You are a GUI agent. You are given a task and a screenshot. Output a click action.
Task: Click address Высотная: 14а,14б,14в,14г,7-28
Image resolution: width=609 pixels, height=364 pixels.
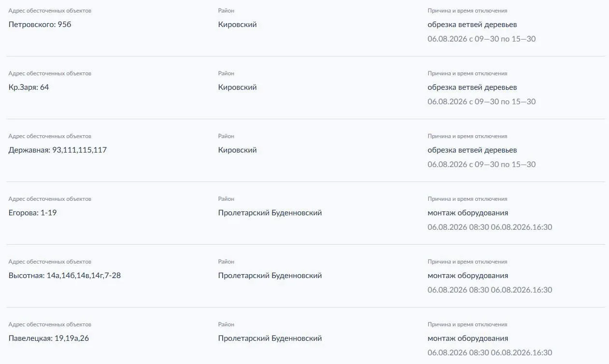tap(65, 276)
